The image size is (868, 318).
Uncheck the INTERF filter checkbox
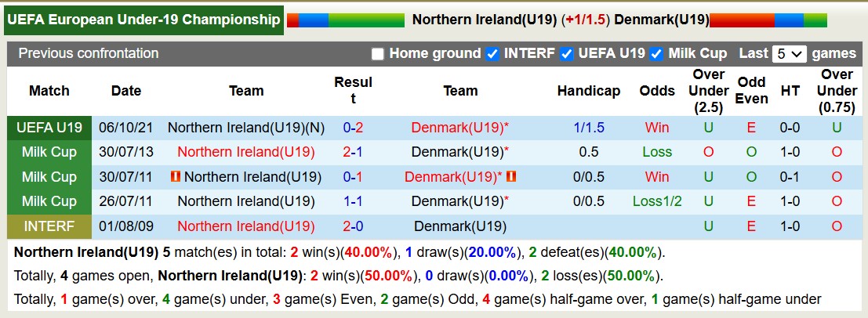(492, 54)
